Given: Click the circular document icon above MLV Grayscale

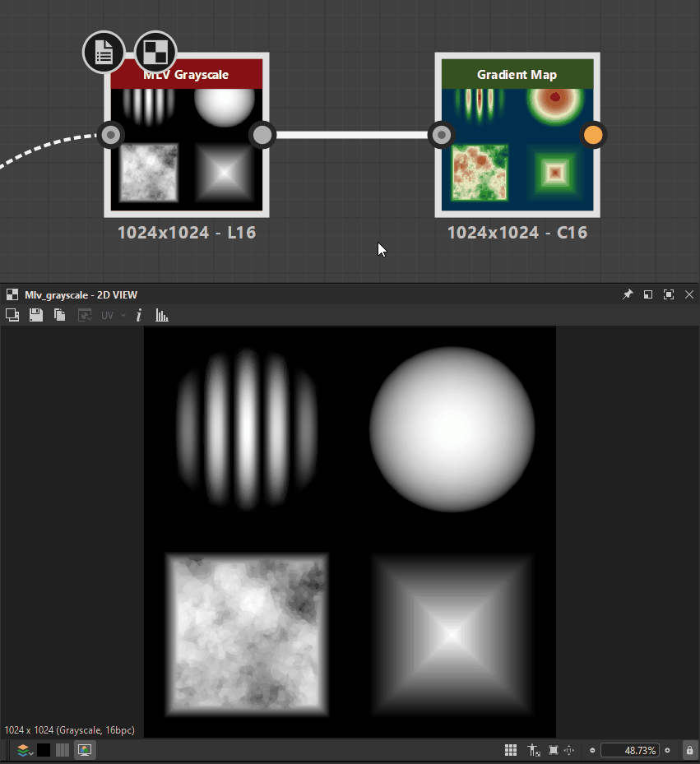Looking at the screenshot, I should 104,52.
